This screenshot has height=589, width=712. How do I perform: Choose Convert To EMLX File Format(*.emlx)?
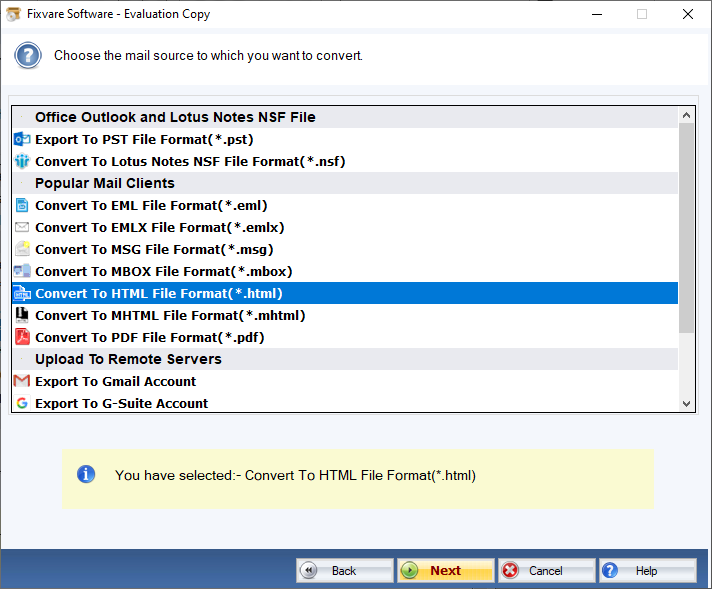pyautogui.click(x=345, y=227)
